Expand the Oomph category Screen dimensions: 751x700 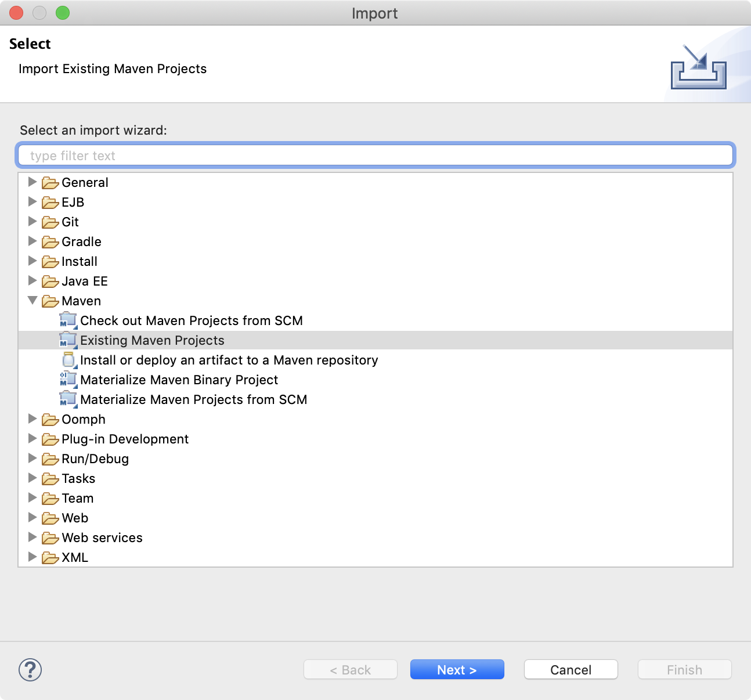[33, 419]
